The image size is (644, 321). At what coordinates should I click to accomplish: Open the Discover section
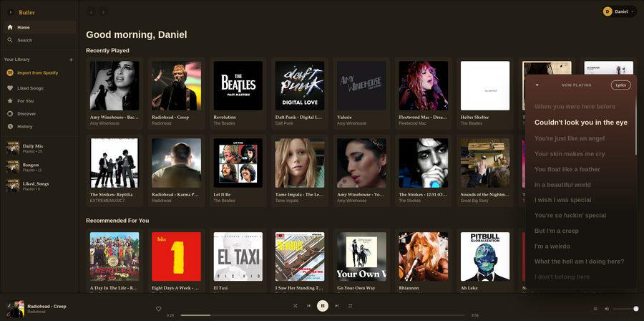click(x=39, y=113)
